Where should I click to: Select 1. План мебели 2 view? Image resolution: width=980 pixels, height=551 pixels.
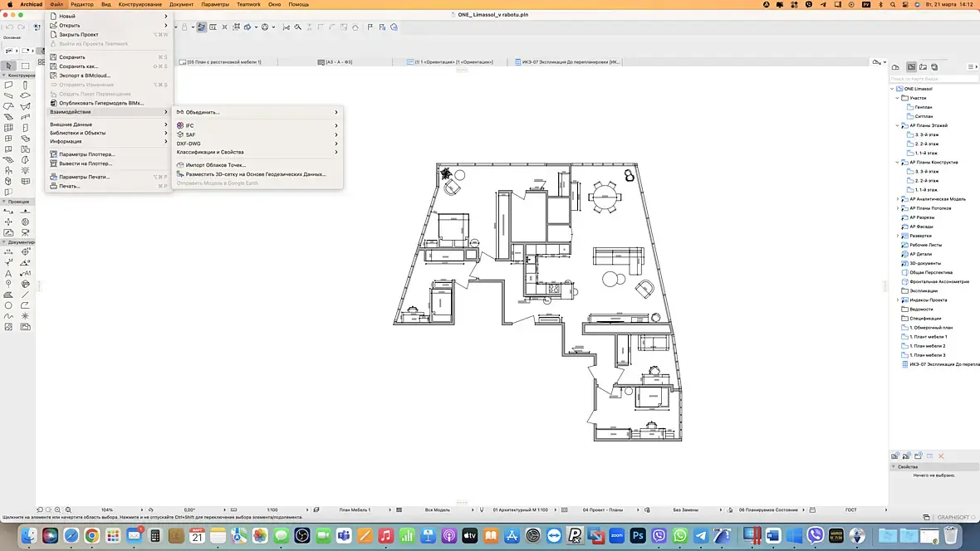click(x=928, y=346)
